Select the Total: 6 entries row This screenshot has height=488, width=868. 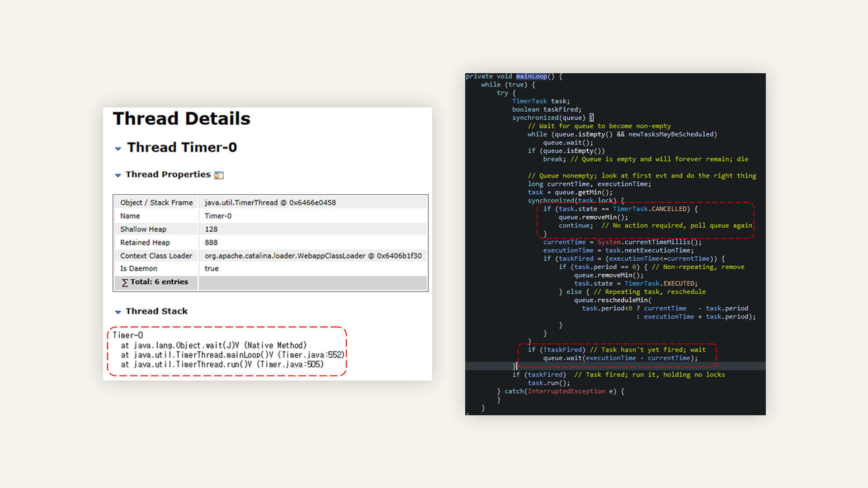pos(270,282)
